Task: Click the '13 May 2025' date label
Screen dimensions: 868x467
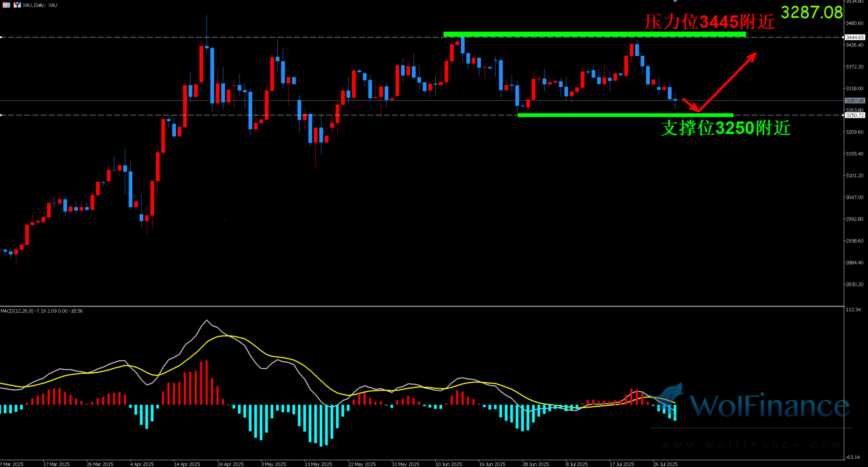Action: pyautogui.click(x=318, y=464)
